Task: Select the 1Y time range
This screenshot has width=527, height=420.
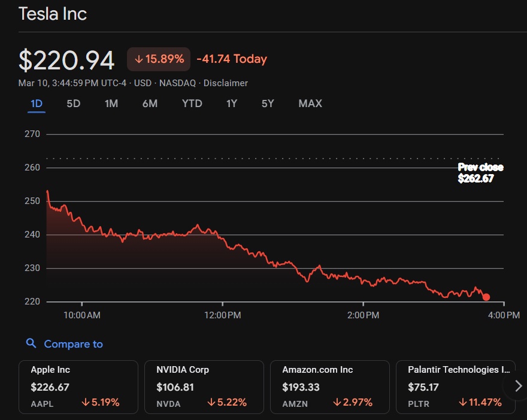Action: (232, 104)
